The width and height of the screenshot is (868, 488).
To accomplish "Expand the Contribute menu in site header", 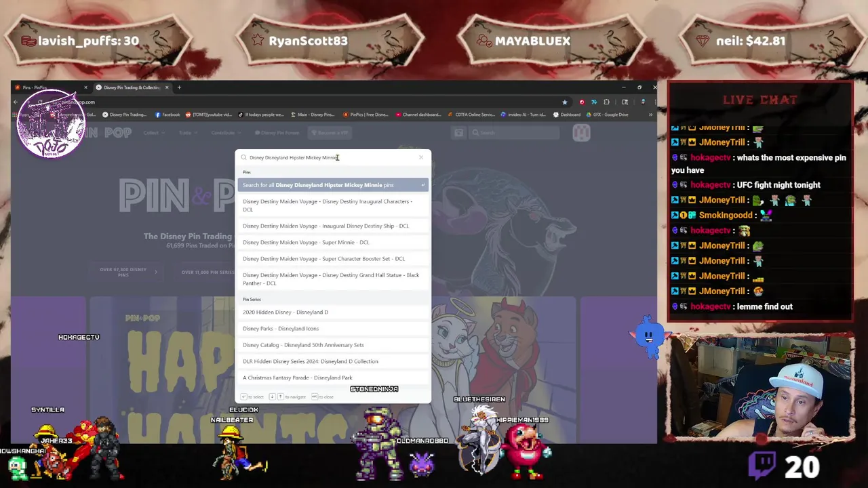I will tap(225, 133).
